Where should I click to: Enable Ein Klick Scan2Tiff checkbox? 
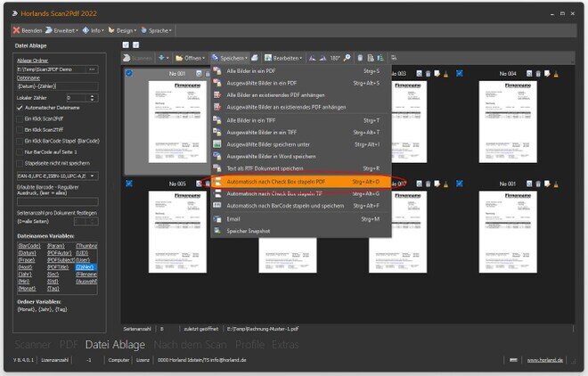coord(20,130)
